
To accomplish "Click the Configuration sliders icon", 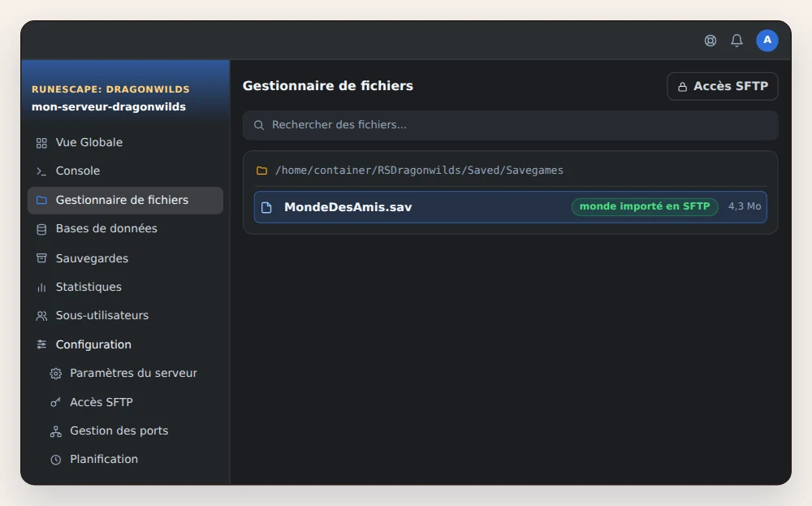I will pos(41,344).
